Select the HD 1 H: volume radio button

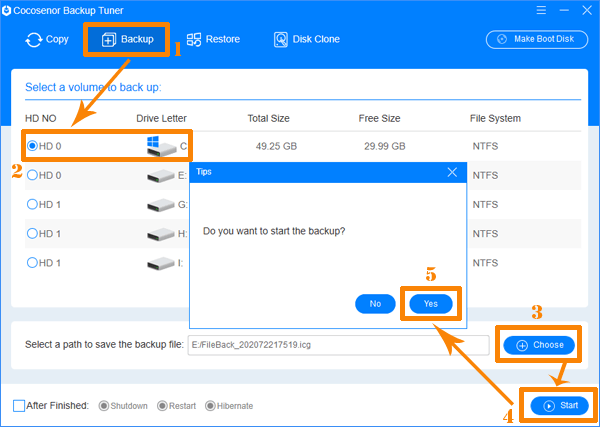[32, 233]
